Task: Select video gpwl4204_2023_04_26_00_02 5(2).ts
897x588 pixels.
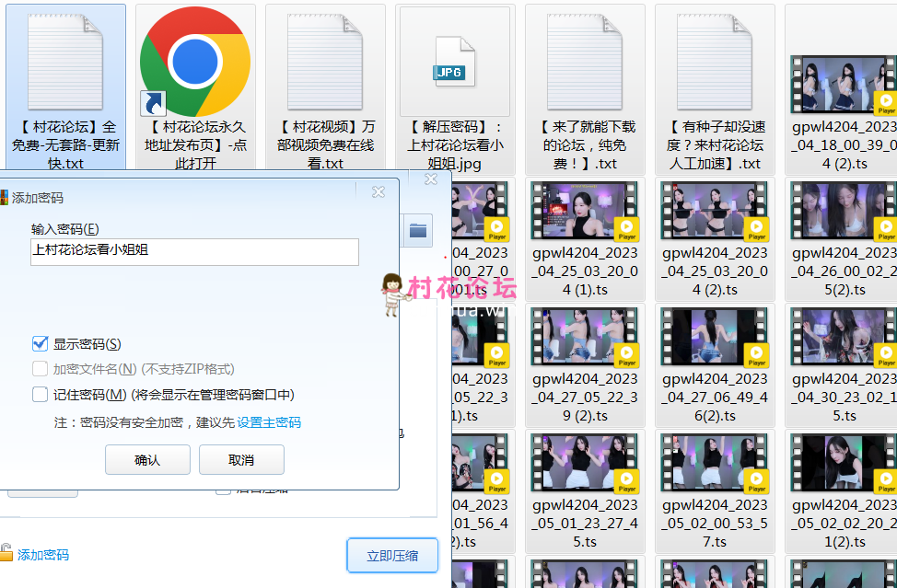Action: [x=845, y=211]
